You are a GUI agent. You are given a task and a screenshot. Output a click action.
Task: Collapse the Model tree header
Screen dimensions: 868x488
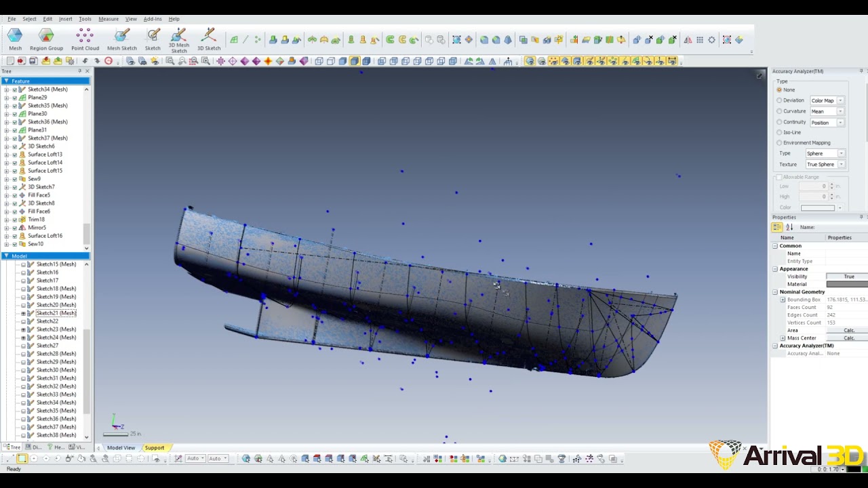pyautogui.click(x=6, y=256)
